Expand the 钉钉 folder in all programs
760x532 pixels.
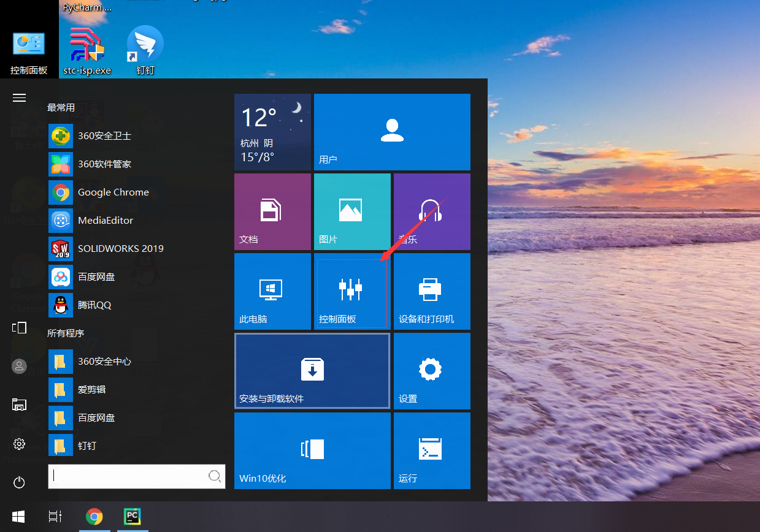coord(136,446)
